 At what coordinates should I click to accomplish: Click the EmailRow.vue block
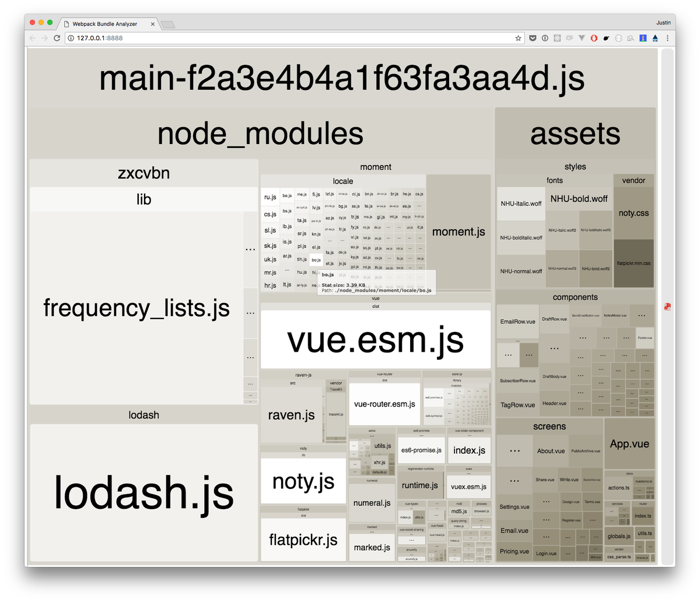517,321
